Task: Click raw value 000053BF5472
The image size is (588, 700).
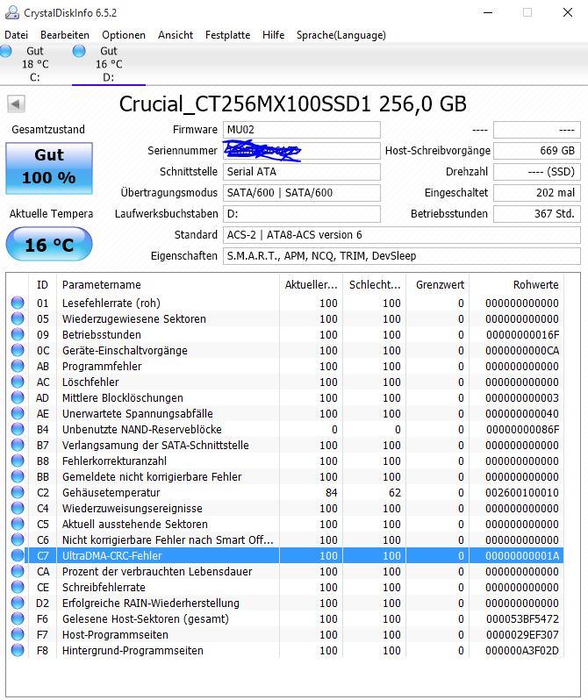Action: tap(522, 618)
